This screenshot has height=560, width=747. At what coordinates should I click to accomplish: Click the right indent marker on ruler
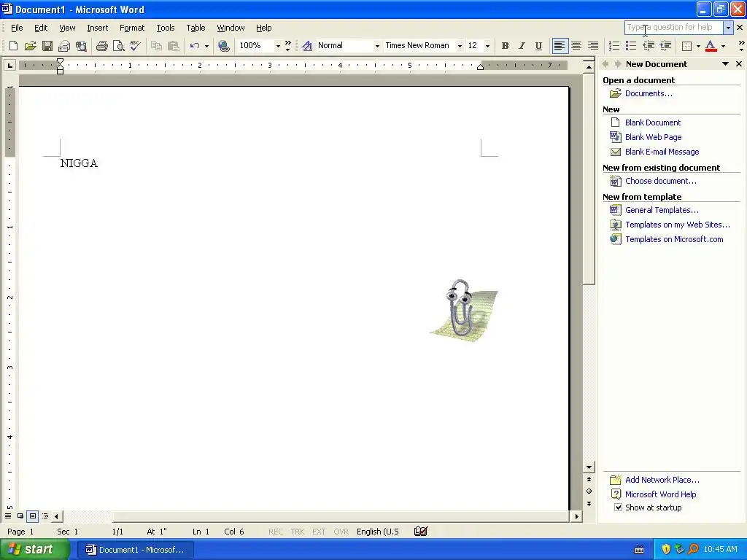click(480, 67)
